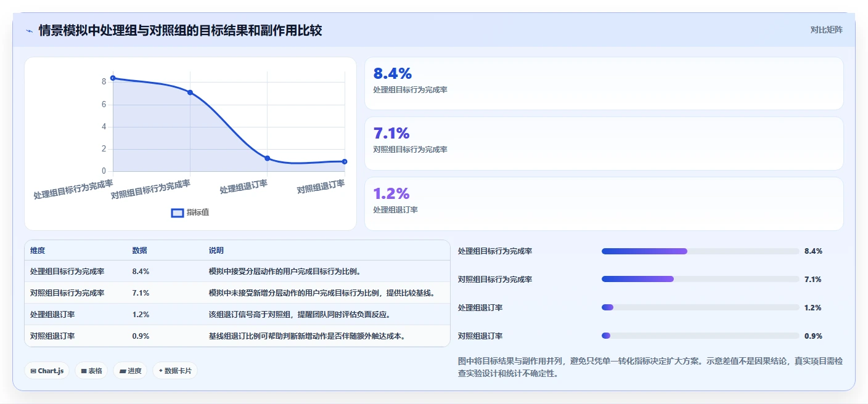The image size is (868, 404).
Task: Toggle the 指标值 legend item in chart
Action: coord(190,212)
